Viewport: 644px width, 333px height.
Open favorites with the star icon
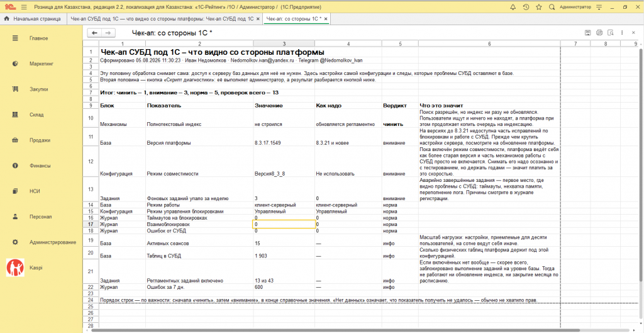click(538, 8)
